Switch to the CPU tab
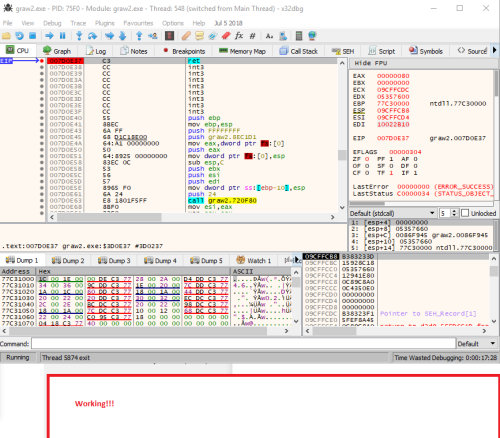 18,51
